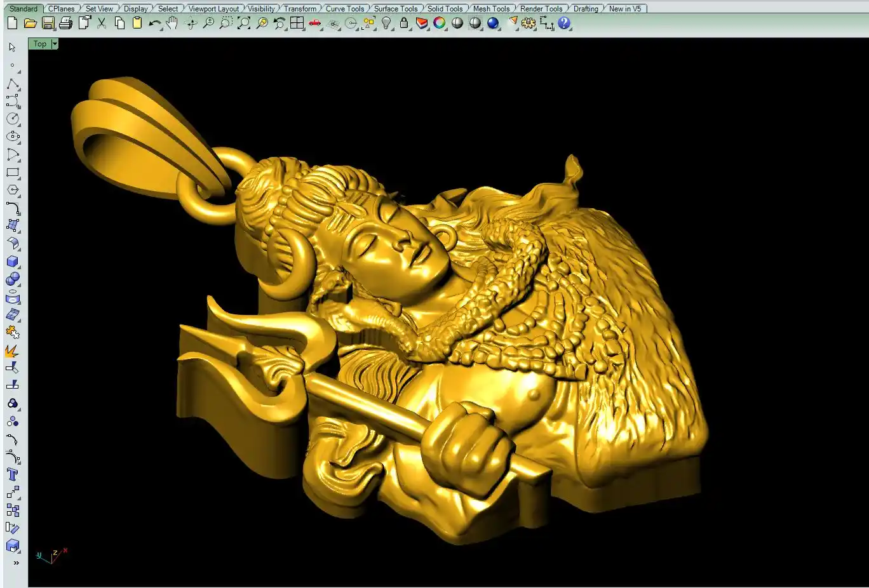
Task: Toggle the light bulb hide/show icon
Action: 386,23
